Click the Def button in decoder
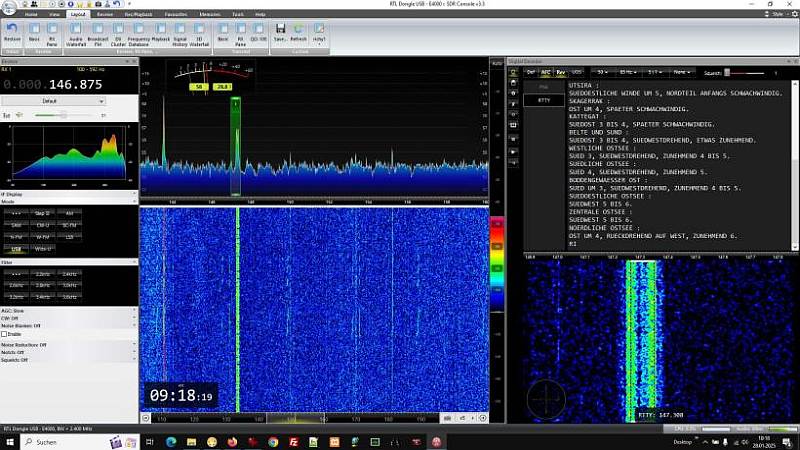Image resolution: width=800 pixels, height=450 pixels. [x=530, y=72]
